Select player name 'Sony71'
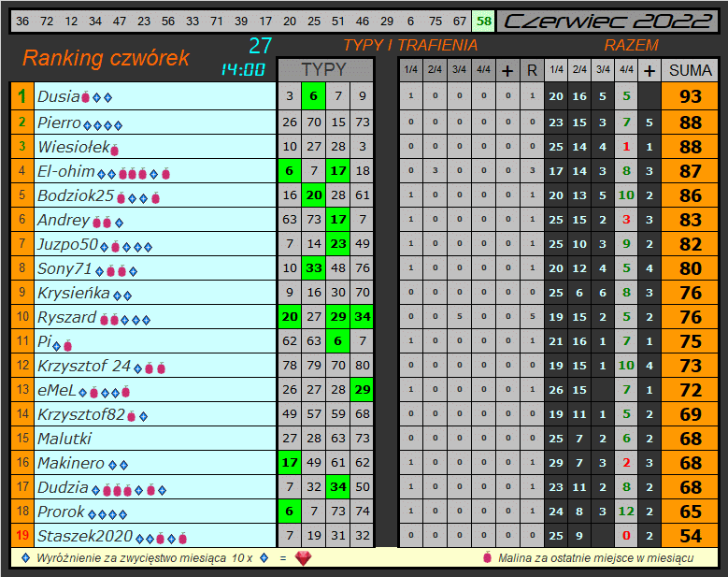 click(64, 268)
